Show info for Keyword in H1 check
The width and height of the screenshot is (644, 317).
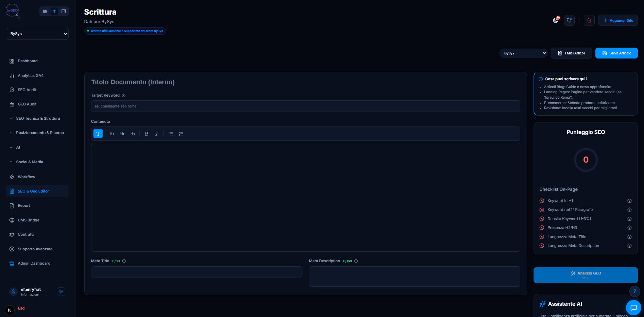pyautogui.click(x=629, y=201)
